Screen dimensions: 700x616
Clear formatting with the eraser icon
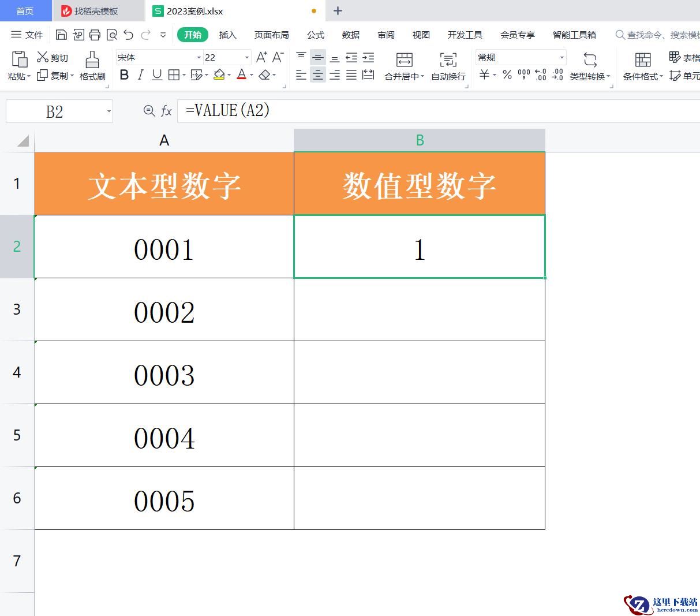point(264,74)
